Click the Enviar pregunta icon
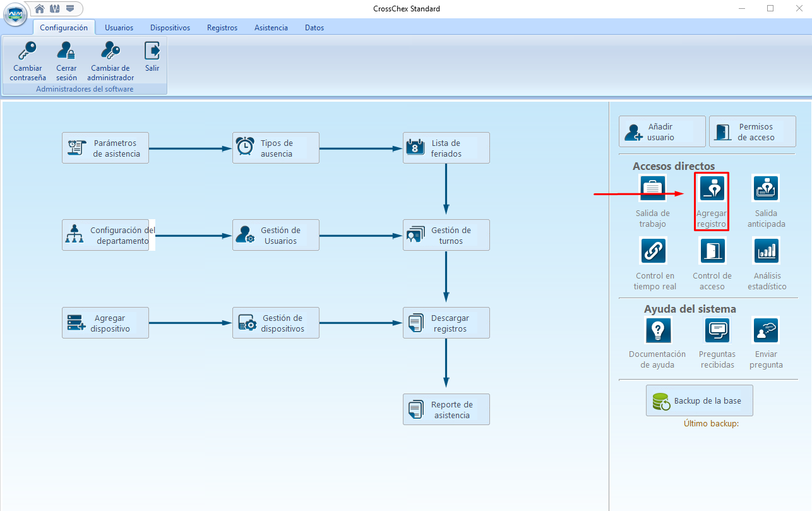The width and height of the screenshot is (812, 511). 766,329
